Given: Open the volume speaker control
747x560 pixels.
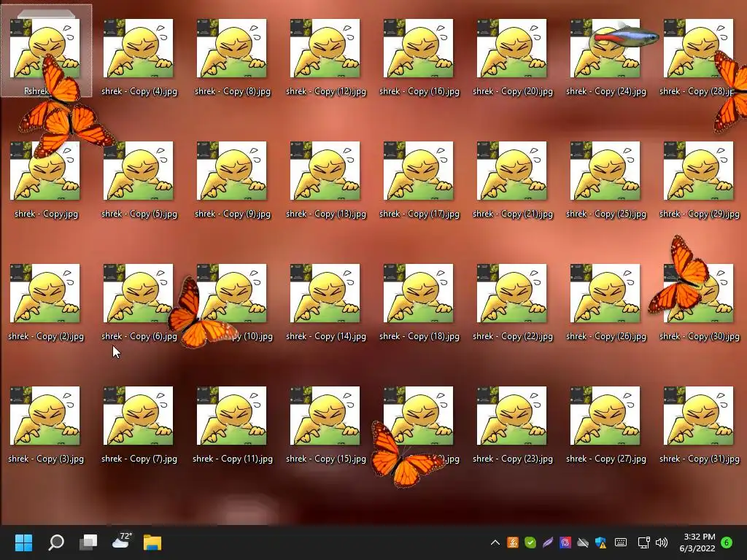Looking at the screenshot, I should click(x=661, y=542).
